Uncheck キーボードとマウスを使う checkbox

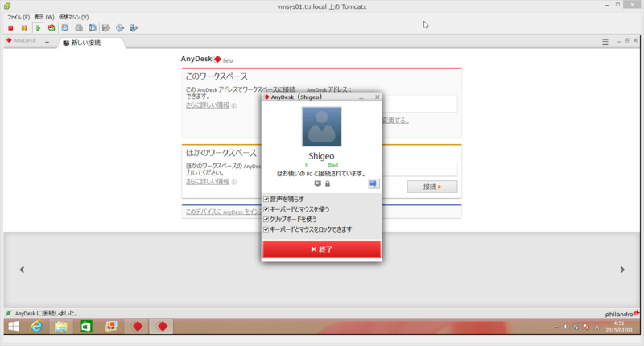tap(266, 209)
